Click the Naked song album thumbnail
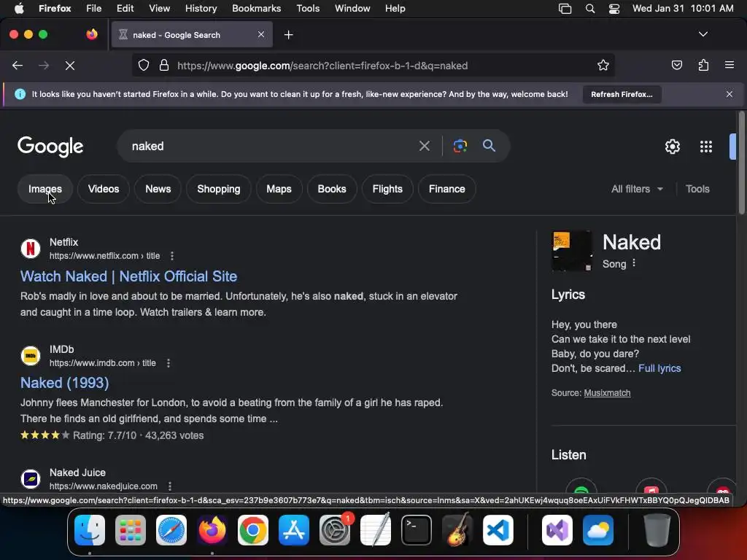 (572, 251)
